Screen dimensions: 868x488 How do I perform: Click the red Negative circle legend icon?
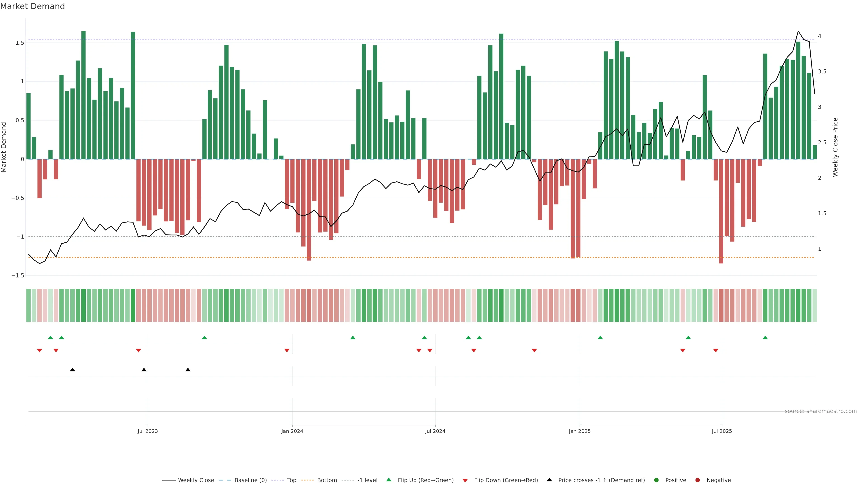(x=698, y=480)
